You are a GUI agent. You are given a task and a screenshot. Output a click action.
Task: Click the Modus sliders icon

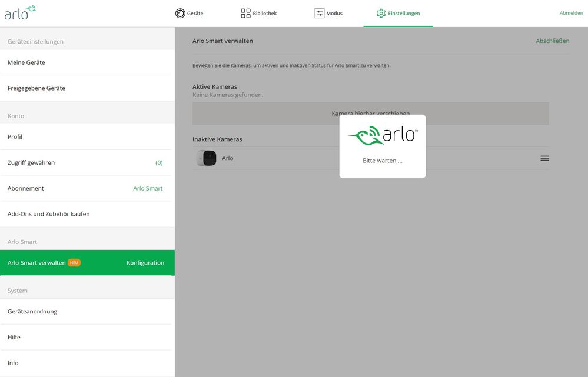[319, 13]
